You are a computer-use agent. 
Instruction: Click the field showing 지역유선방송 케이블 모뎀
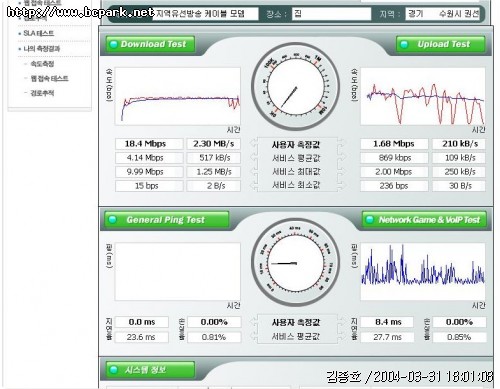(x=205, y=14)
